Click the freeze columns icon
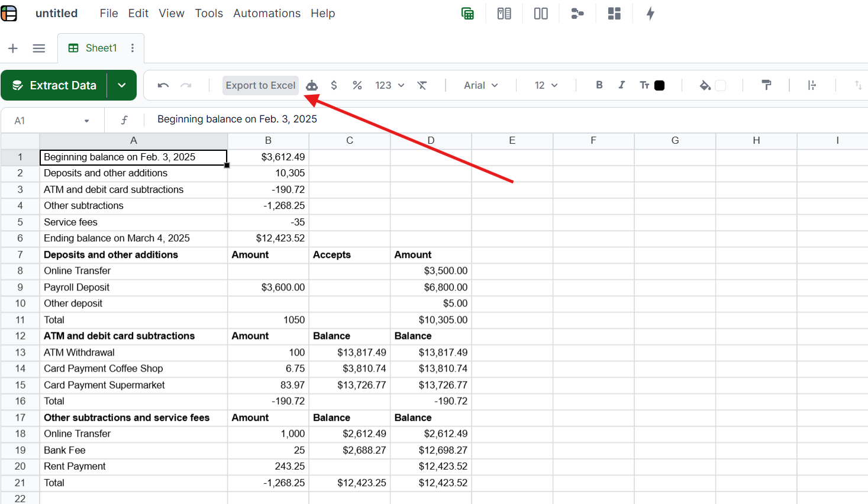Viewport: 868px width, 504px height. tap(812, 85)
